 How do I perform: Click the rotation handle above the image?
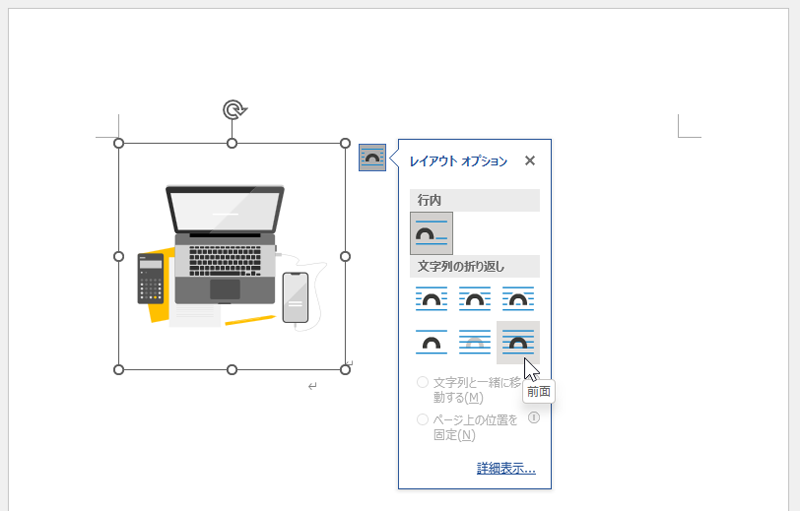click(234, 110)
